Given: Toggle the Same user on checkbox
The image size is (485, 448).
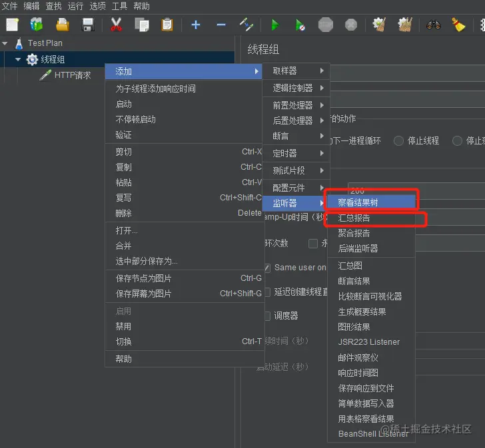Looking at the screenshot, I should coord(267,268).
